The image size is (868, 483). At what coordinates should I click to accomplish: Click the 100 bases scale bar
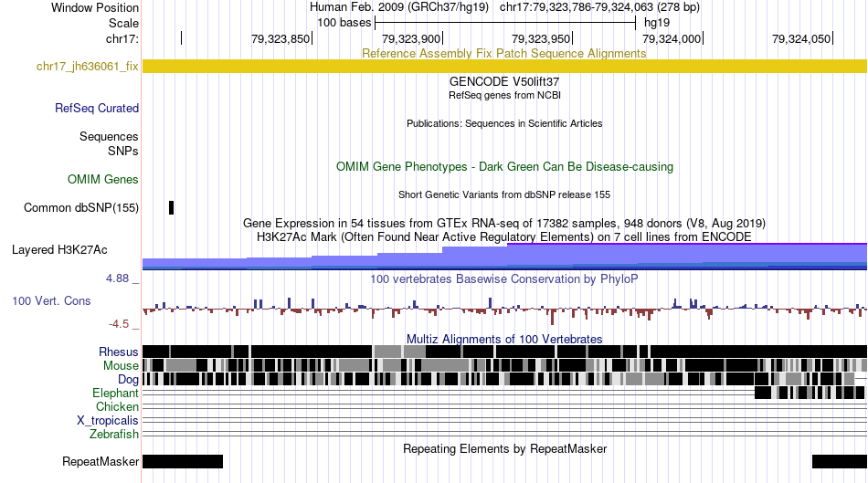point(505,23)
